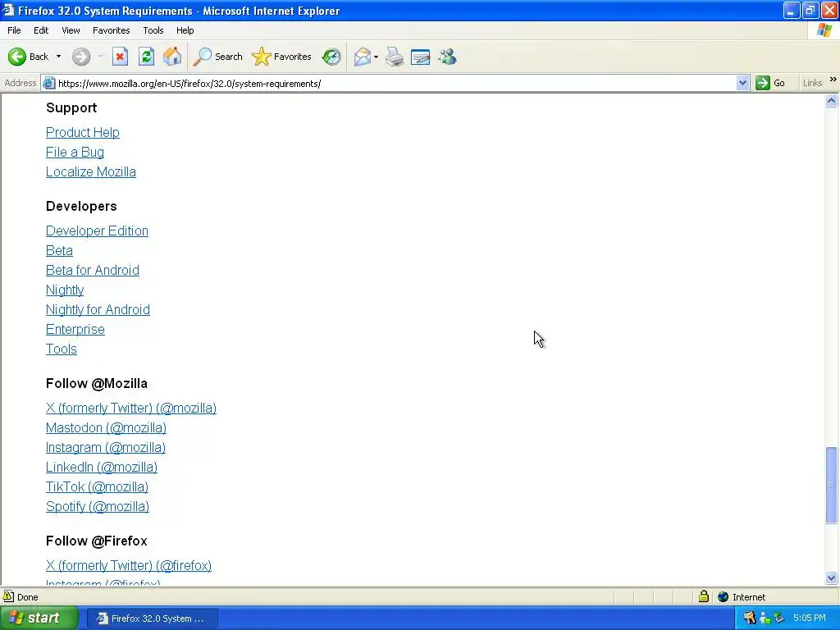Open the Tools menu

coord(153,30)
